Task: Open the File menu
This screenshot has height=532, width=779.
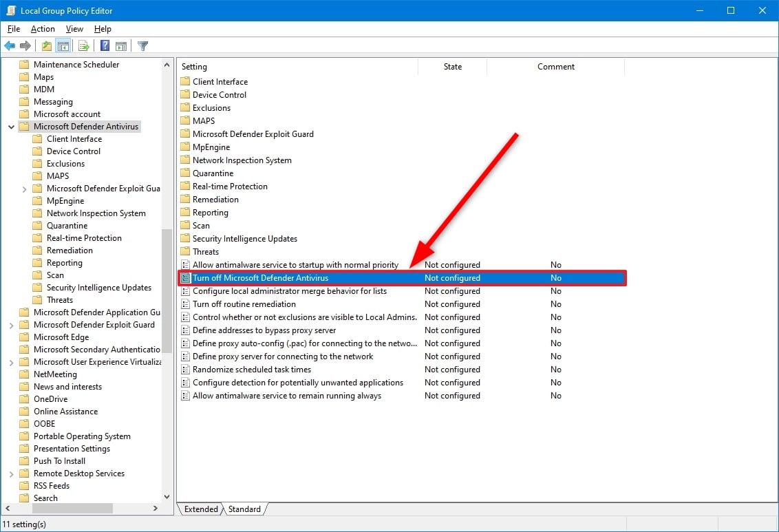Action: [13, 29]
